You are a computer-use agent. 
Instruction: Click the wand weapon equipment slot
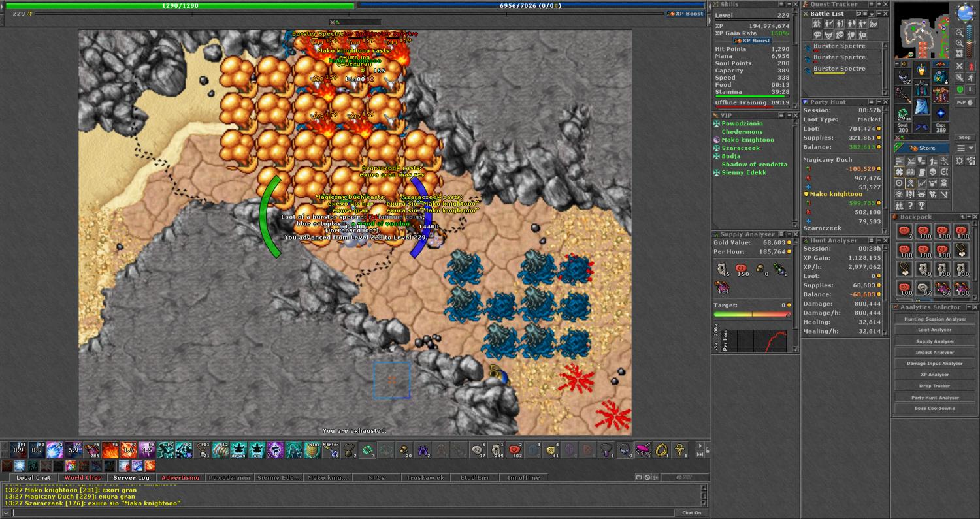pos(904,95)
